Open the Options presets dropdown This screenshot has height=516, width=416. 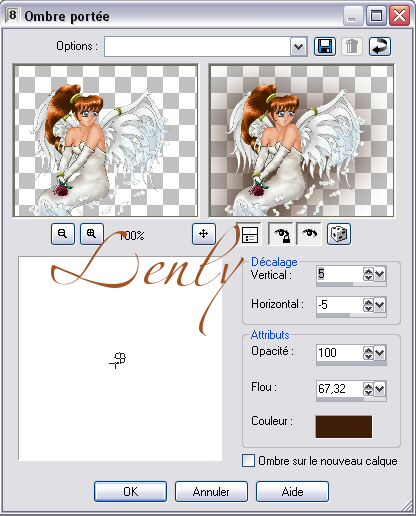tap(298, 46)
